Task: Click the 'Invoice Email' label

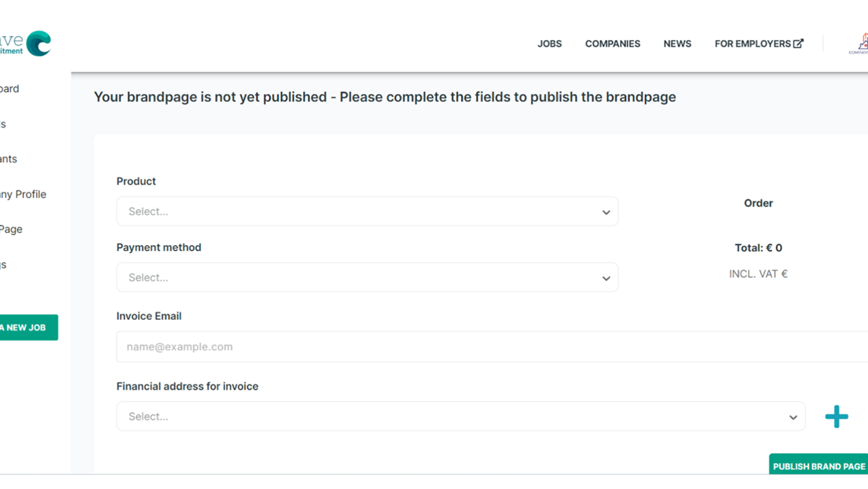Action: coord(149,316)
